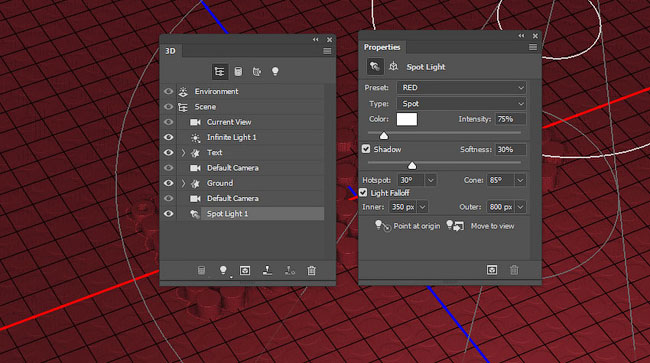Viewport: 650px width, 363px height.
Task: Open the Type dropdown showing Spot
Action: tap(461, 104)
